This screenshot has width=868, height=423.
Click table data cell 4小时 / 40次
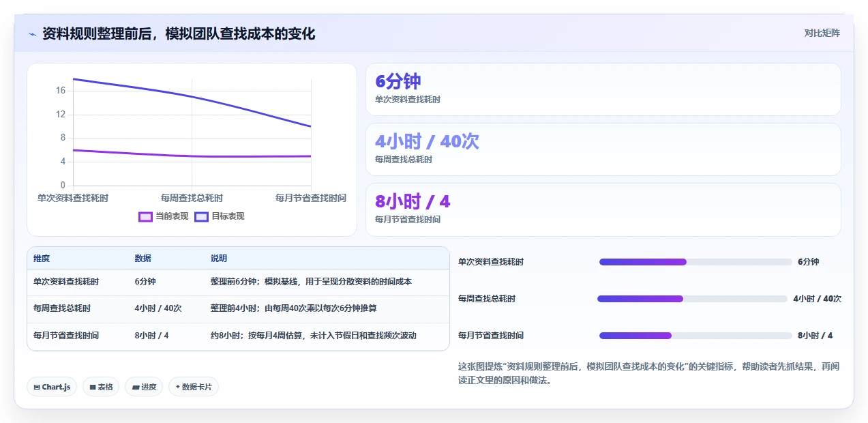click(x=158, y=308)
